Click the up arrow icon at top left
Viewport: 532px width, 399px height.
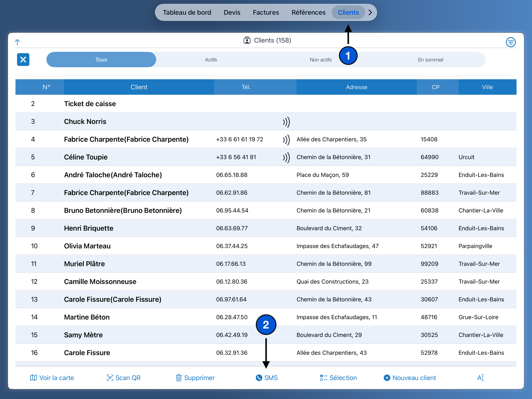click(17, 42)
